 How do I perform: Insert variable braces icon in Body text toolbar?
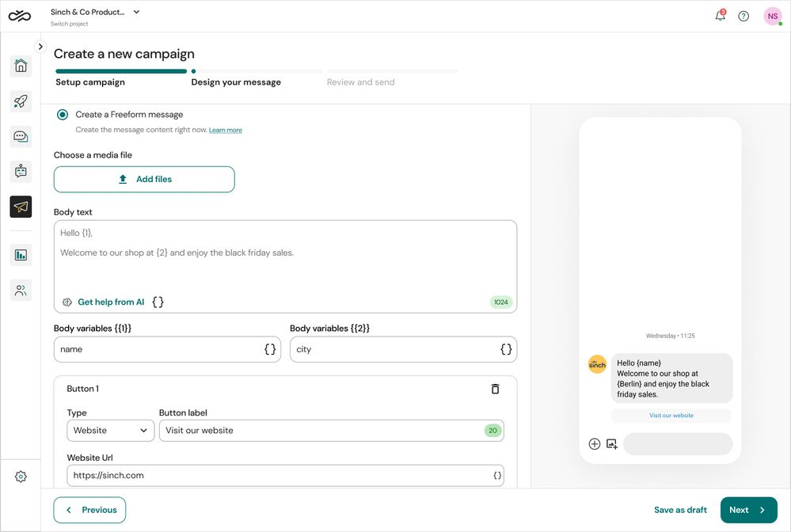point(158,302)
